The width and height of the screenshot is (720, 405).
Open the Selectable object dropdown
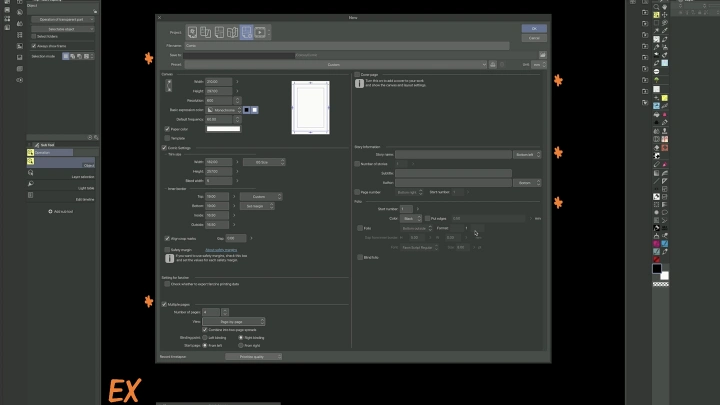point(62,29)
